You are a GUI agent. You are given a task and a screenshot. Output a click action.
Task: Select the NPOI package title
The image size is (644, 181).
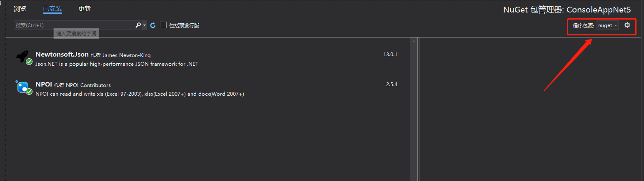pos(44,84)
